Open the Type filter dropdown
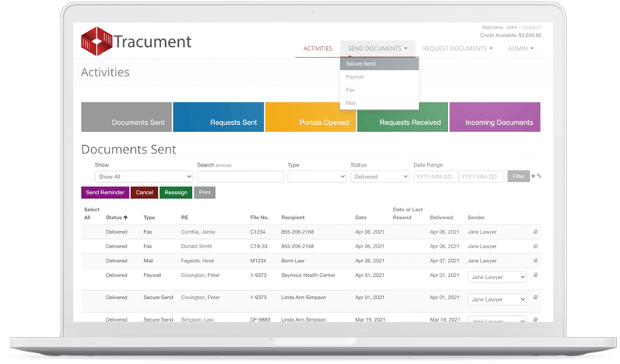The image size is (620, 364). 316,177
